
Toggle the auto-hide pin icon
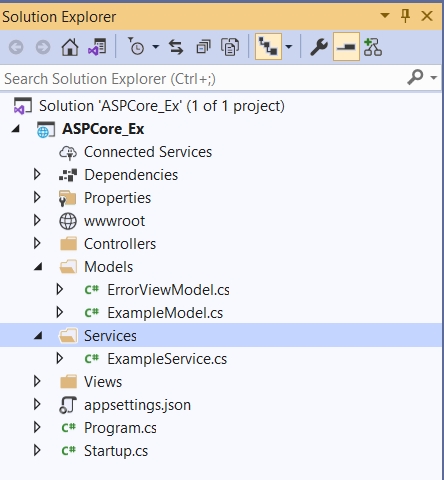tap(405, 16)
